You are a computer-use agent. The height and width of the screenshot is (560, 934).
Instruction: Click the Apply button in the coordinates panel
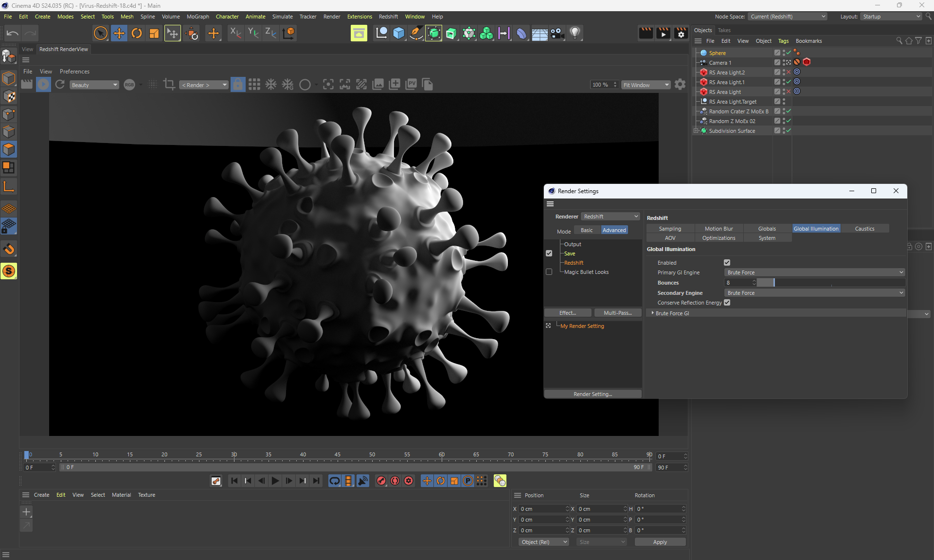660,542
